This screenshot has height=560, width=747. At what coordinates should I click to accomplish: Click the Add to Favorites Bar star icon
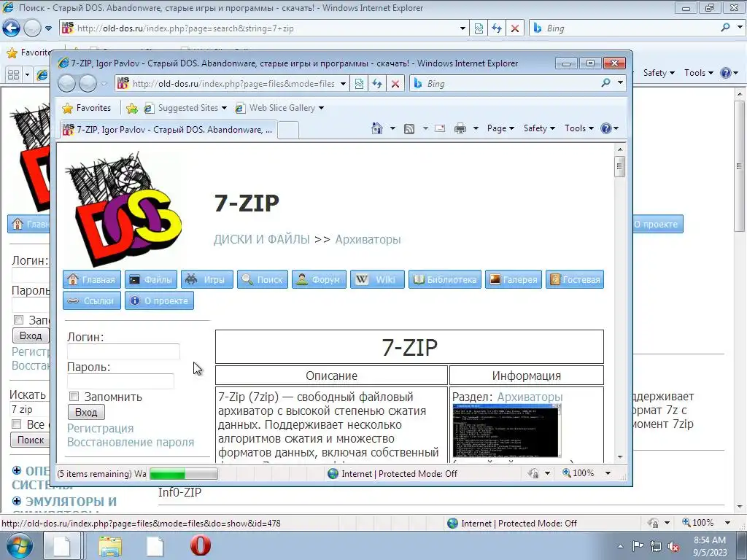[132, 108]
